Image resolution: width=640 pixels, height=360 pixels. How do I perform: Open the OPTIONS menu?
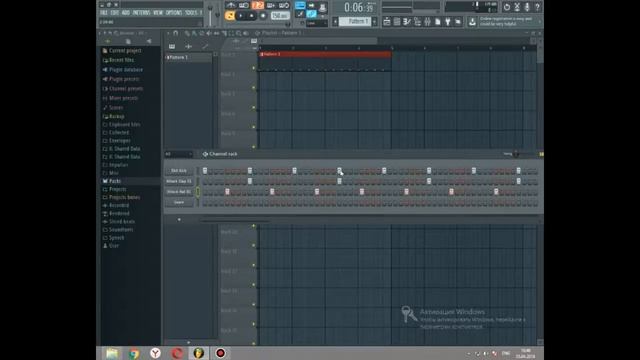(x=174, y=13)
